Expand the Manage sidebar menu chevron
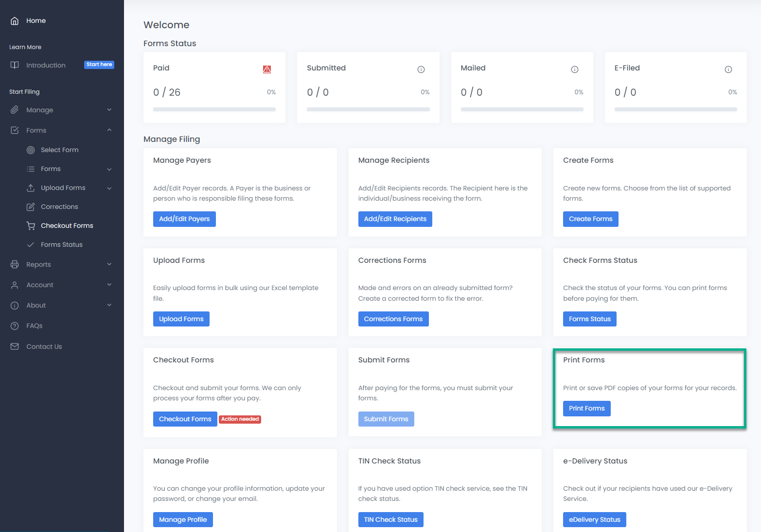761x532 pixels. tap(109, 110)
